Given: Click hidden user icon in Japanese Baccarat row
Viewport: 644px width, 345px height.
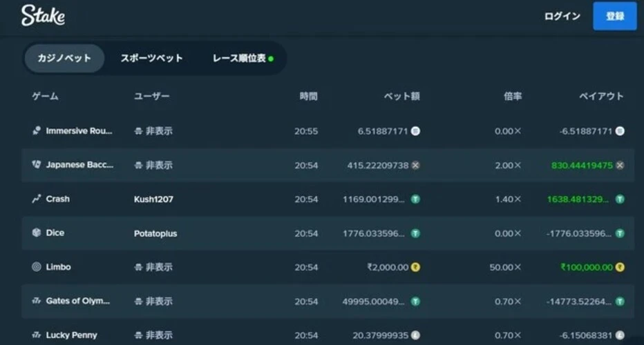Looking at the screenshot, I should 138,166.
